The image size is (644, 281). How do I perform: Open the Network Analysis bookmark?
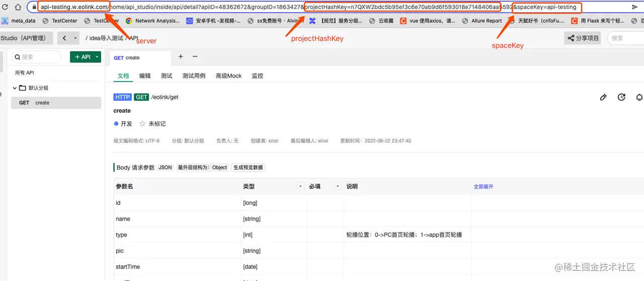(x=152, y=21)
